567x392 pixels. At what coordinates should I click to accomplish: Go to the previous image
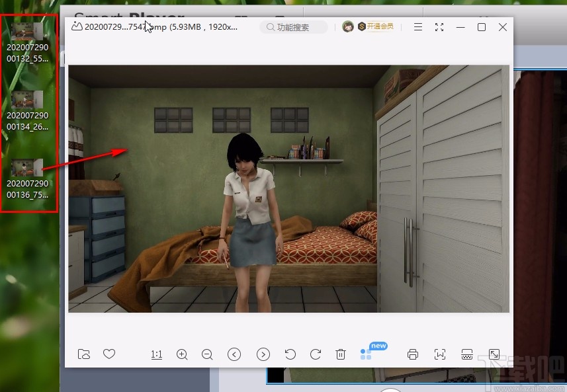[x=234, y=354]
